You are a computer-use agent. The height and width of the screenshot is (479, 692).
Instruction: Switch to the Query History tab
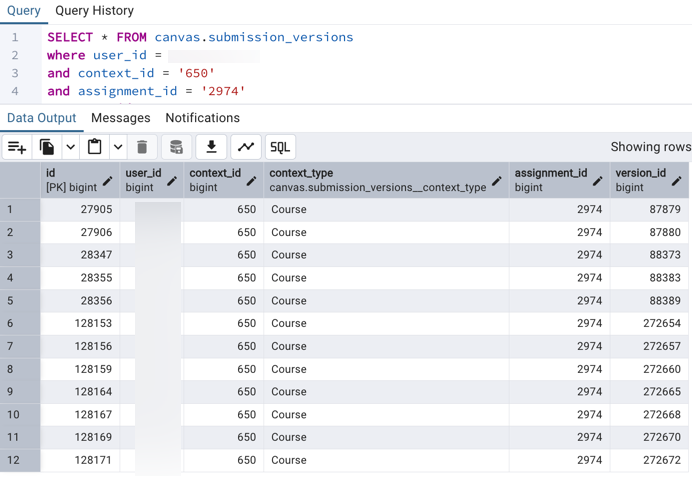point(94,11)
